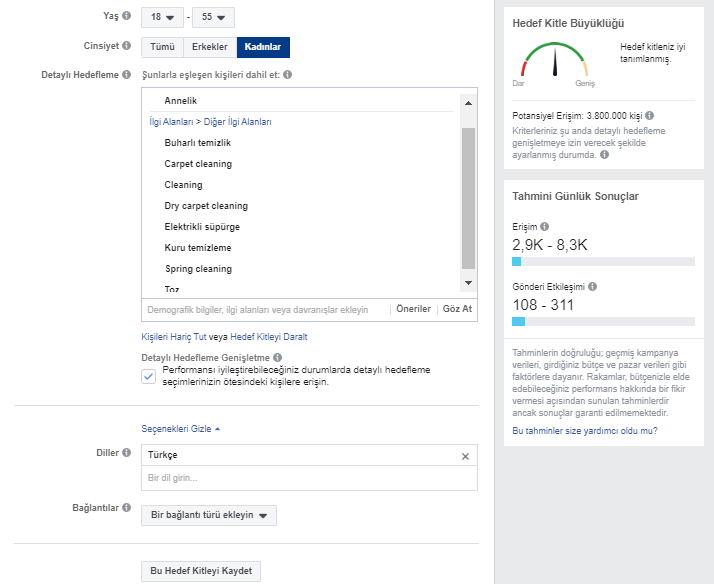This screenshot has height=584, width=714.
Task: Click 'Bir dil girin...' language input
Action: pos(309,478)
